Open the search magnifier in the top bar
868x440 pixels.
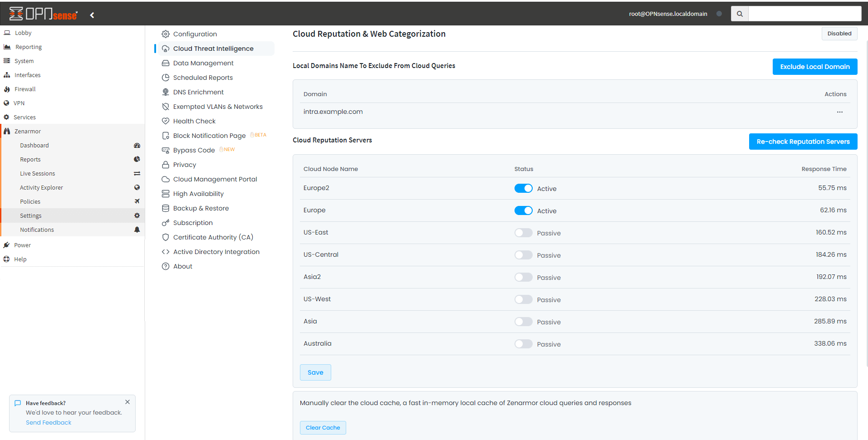tap(740, 13)
